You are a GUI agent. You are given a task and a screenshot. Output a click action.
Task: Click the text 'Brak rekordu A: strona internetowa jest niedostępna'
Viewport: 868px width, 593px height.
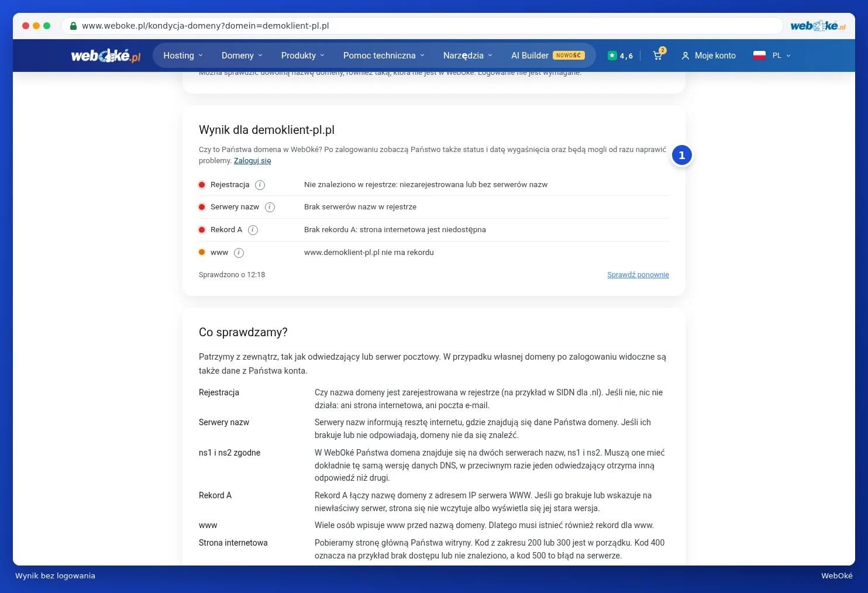[395, 230]
